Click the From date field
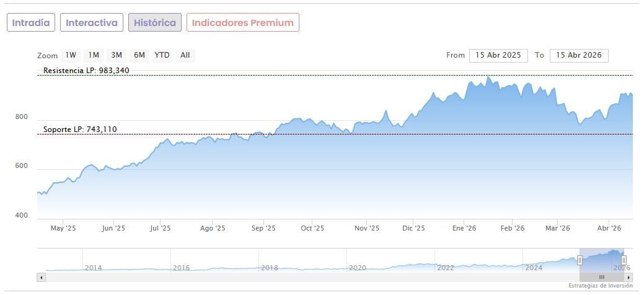This screenshot has height=295, width=644. tap(498, 55)
